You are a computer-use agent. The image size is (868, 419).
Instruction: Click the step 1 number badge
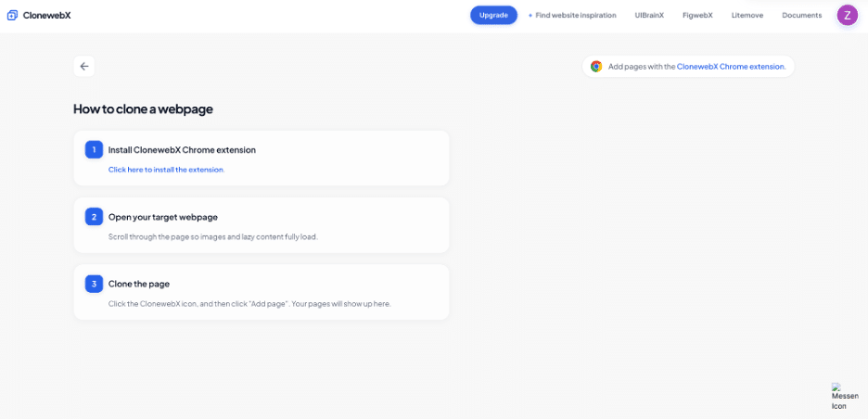pyautogui.click(x=94, y=149)
